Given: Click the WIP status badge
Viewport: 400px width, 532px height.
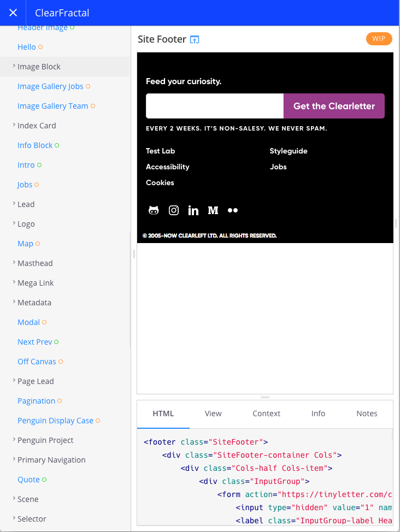Looking at the screenshot, I should click(x=379, y=39).
